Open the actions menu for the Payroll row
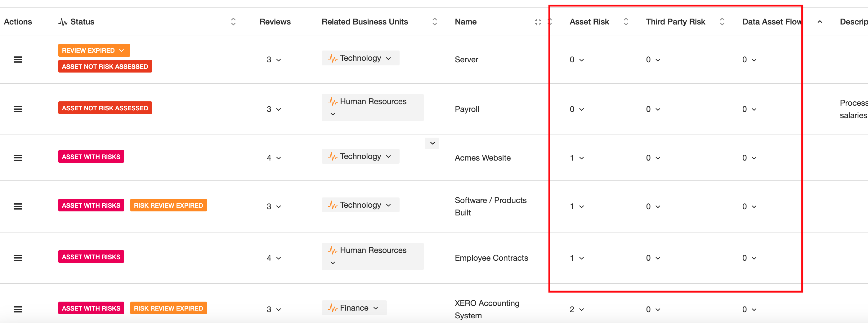868x323 pixels. [18, 109]
